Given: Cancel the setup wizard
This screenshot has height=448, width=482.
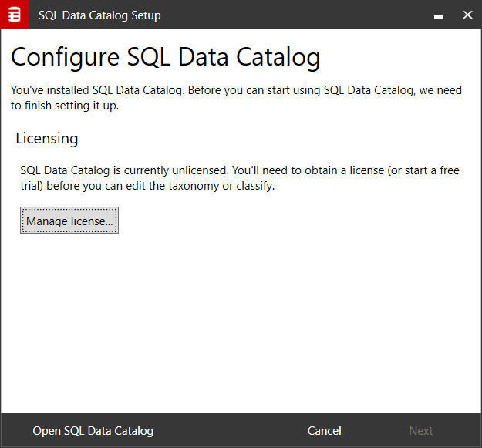Looking at the screenshot, I should click(x=324, y=431).
